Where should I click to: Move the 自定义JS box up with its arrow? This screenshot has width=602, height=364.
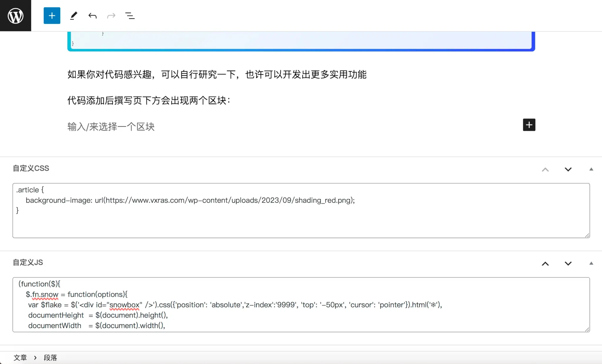546,264
